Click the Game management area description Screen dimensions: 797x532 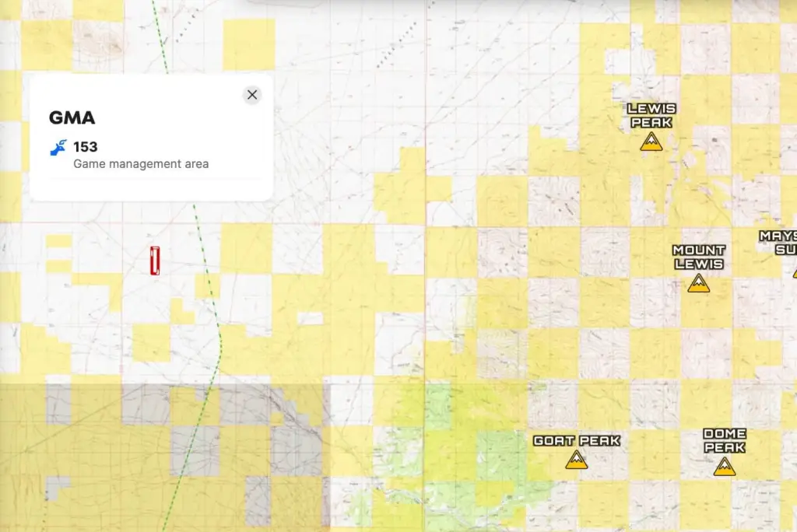point(141,164)
